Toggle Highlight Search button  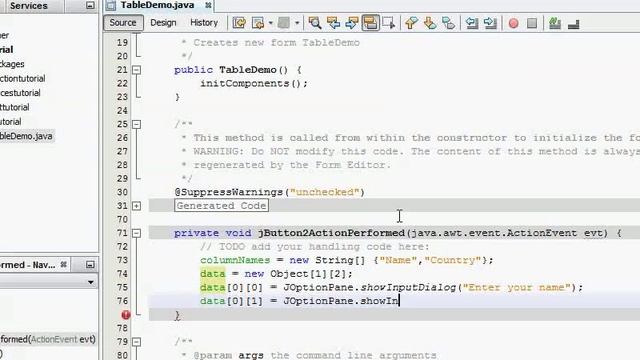[370, 23]
